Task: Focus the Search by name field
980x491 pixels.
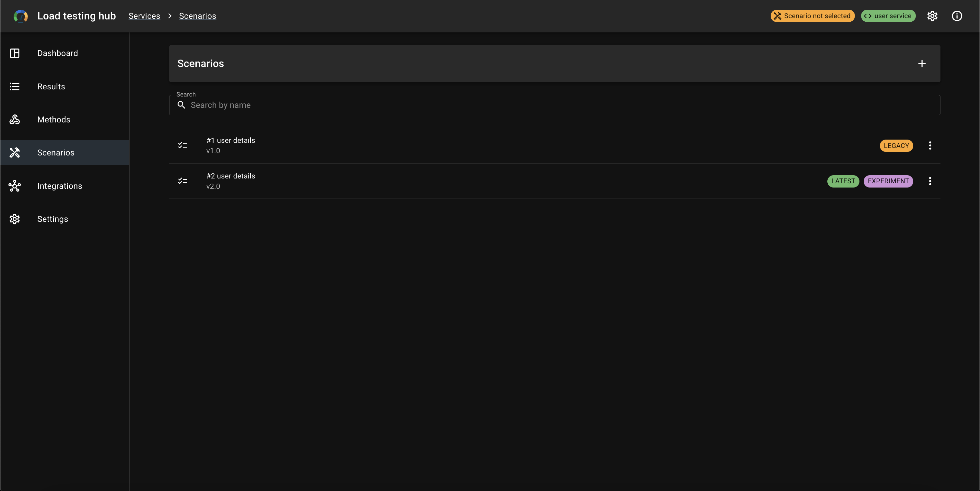Action: (x=554, y=105)
